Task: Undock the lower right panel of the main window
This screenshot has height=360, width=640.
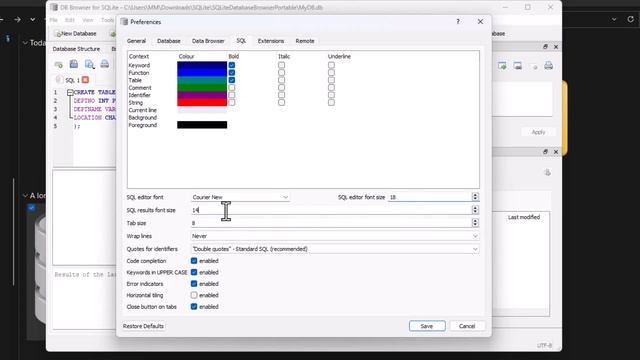Action: (x=545, y=152)
